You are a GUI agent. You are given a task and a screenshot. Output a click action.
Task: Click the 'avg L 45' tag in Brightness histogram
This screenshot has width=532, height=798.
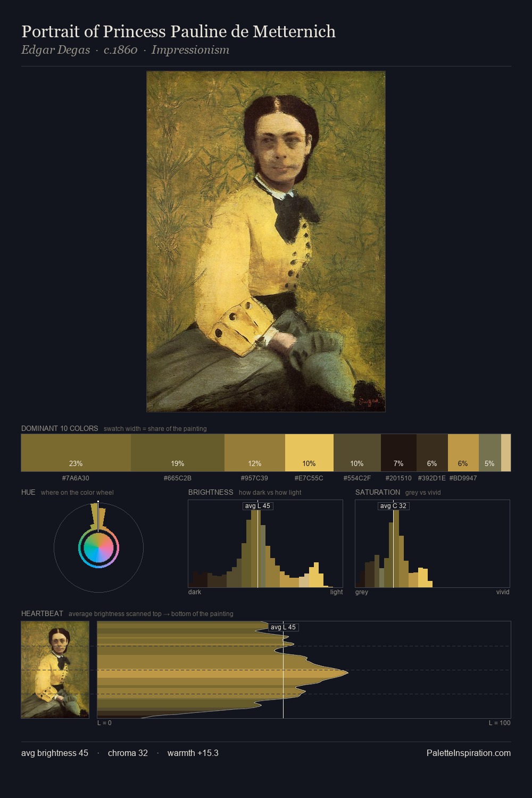coord(257,506)
